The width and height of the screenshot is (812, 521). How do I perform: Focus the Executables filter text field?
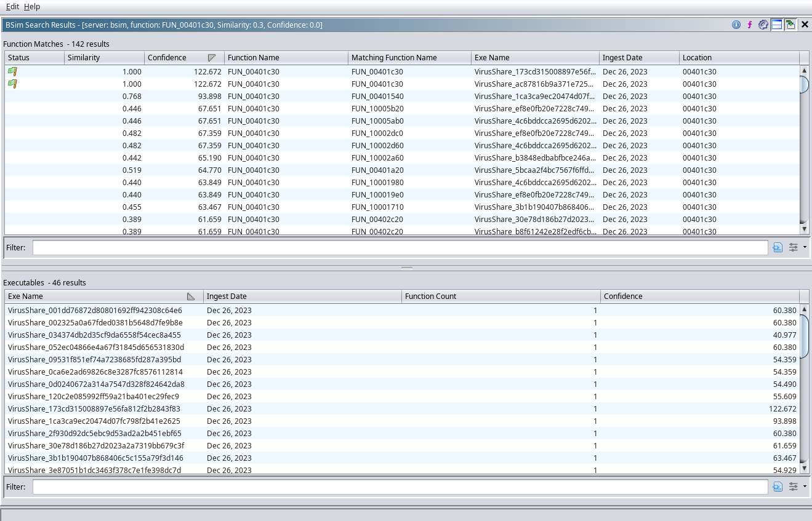pyautogui.click(x=400, y=487)
